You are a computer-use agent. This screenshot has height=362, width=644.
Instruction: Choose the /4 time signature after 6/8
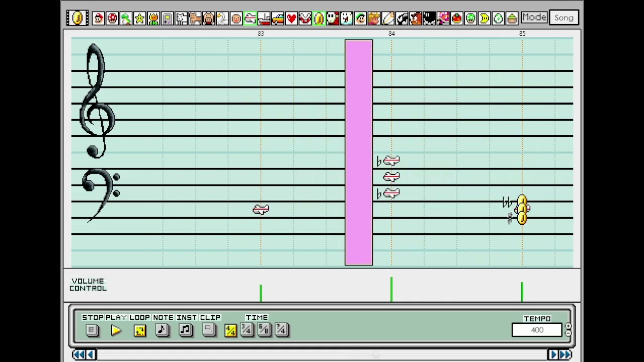pyautogui.click(x=281, y=330)
